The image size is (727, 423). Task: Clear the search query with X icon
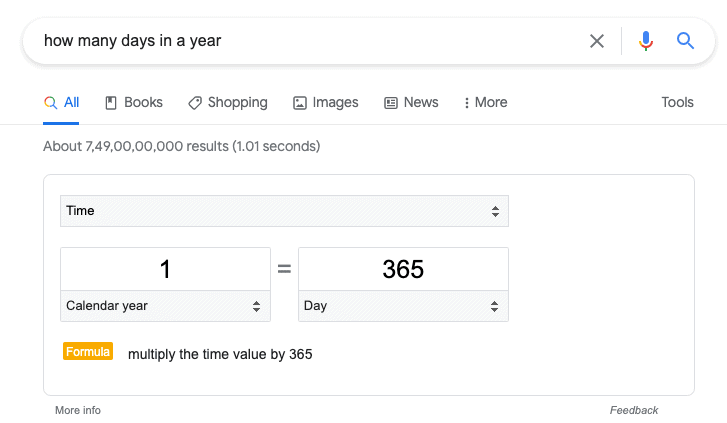click(x=597, y=41)
